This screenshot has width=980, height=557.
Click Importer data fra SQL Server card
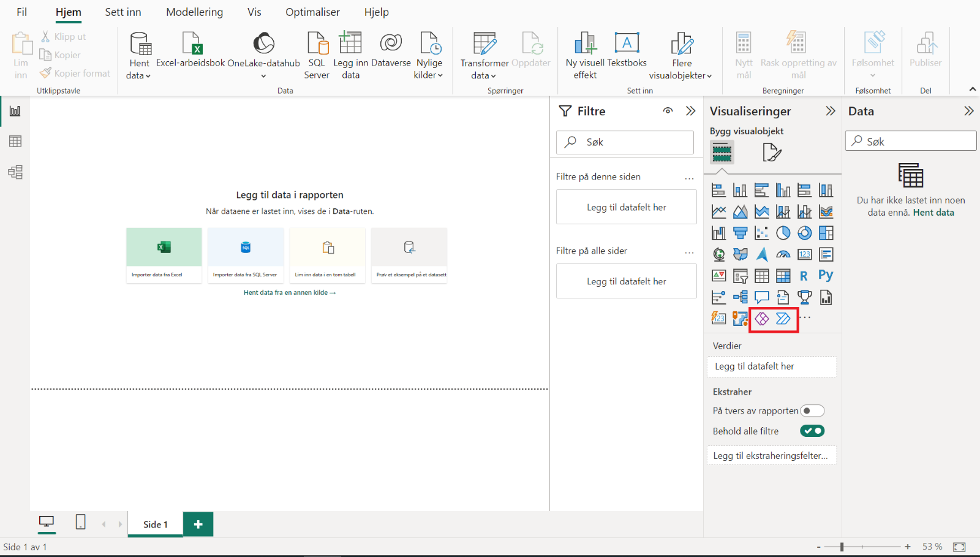[246, 256]
